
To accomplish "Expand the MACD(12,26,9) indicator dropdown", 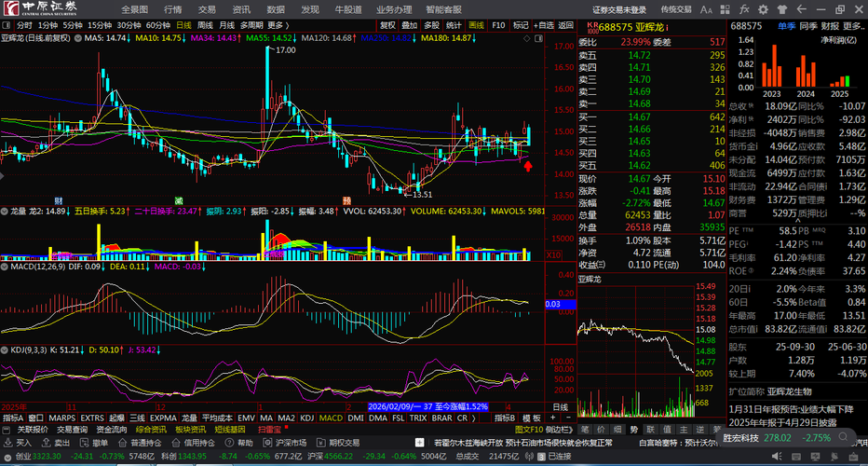I will pyautogui.click(x=5, y=267).
